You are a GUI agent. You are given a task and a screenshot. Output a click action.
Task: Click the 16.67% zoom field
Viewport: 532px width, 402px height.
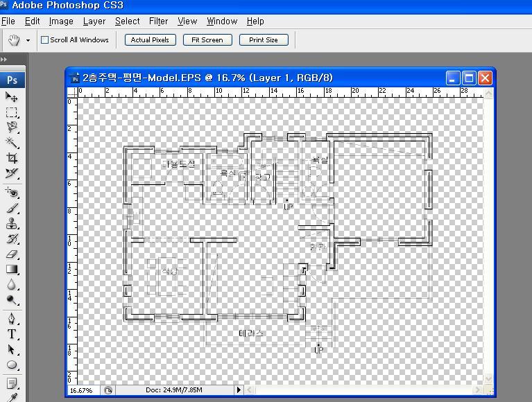(x=83, y=390)
